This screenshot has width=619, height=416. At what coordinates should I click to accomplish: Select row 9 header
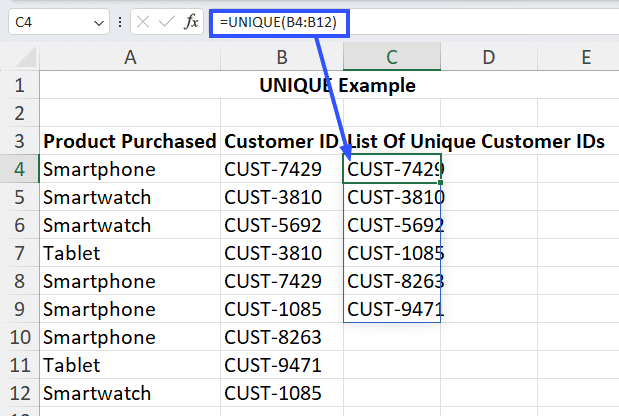pyautogui.click(x=19, y=309)
